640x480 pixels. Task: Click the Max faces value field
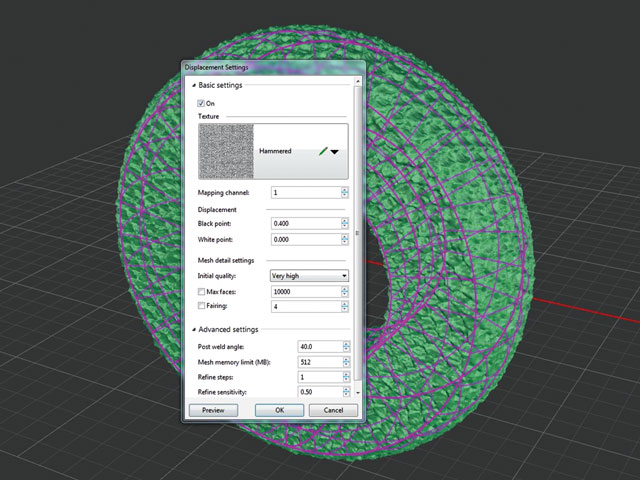[x=306, y=292]
